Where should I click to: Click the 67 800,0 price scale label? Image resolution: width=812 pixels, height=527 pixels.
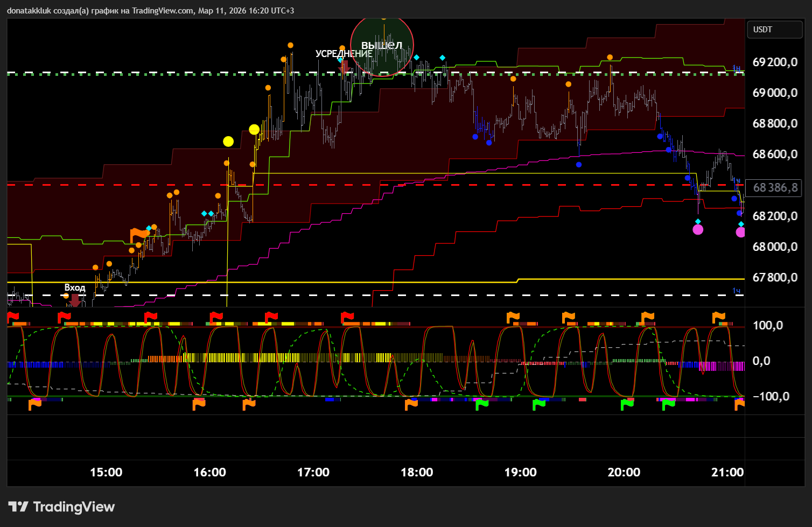tap(775, 277)
